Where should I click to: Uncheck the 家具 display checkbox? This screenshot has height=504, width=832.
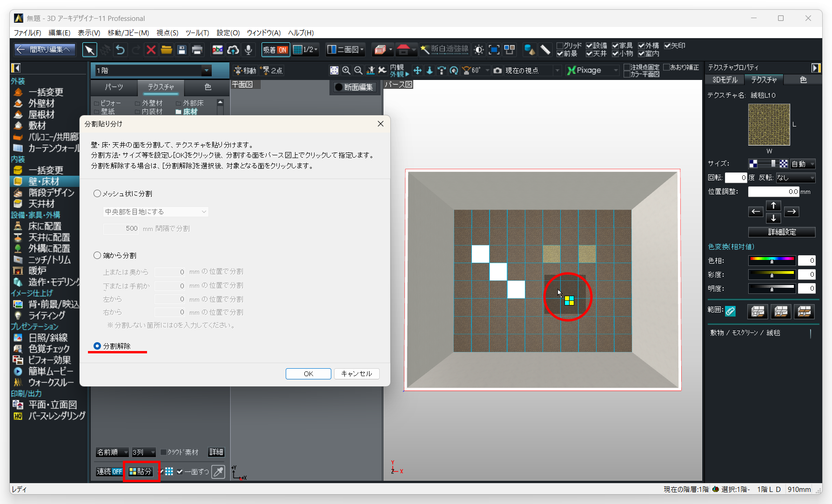[615, 46]
